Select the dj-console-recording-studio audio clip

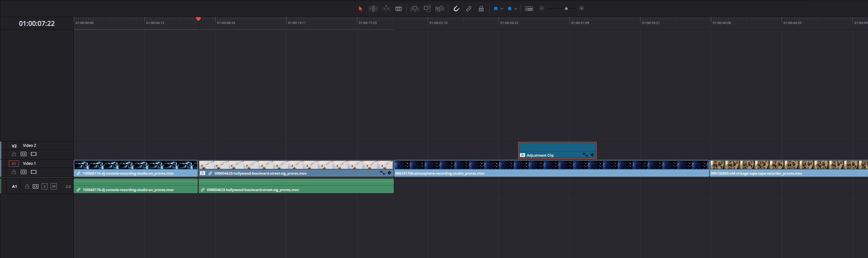(136, 186)
